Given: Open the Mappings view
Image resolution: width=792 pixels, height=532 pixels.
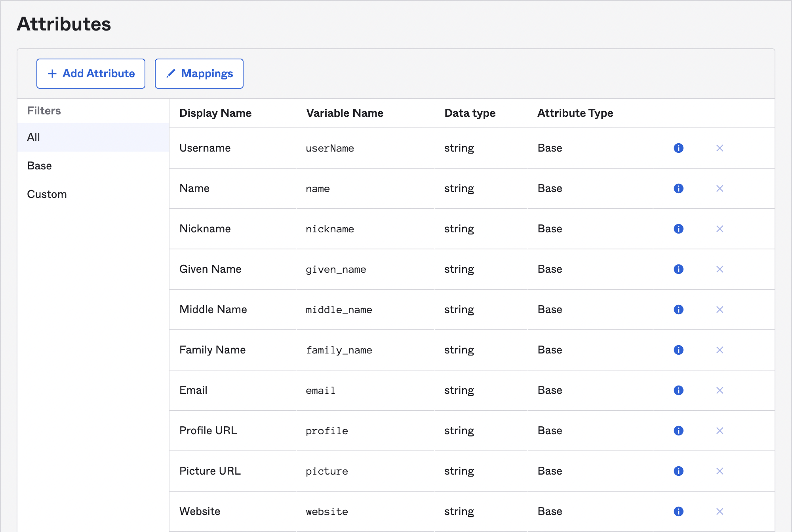Looking at the screenshot, I should click(x=199, y=73).
